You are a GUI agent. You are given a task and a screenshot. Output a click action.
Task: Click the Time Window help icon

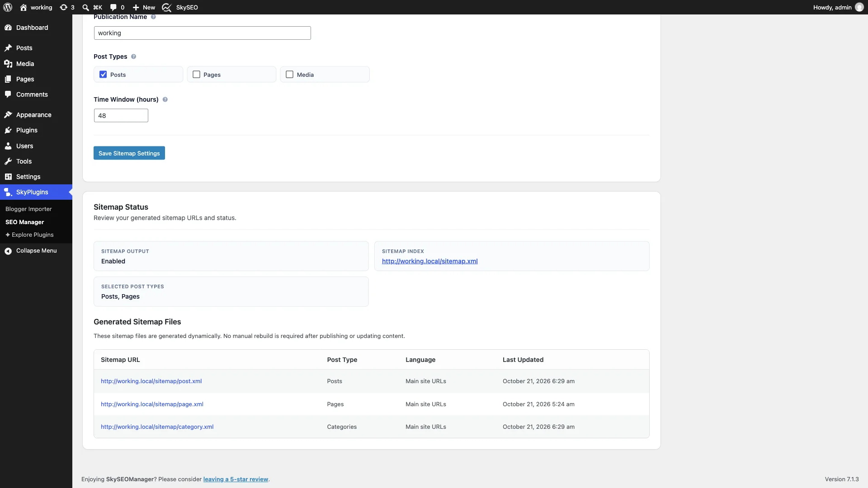[x=165, y=99]
